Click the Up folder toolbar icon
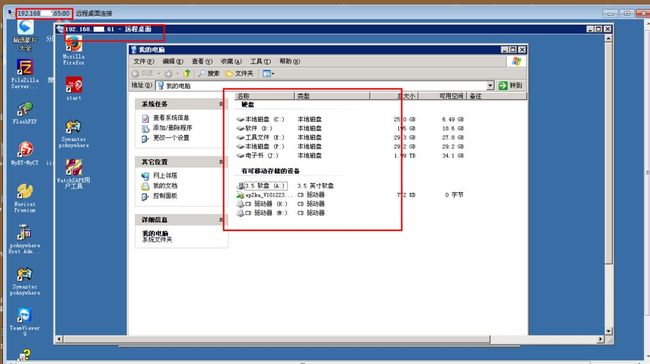650x364 pixels. click(x=187, y=73)
